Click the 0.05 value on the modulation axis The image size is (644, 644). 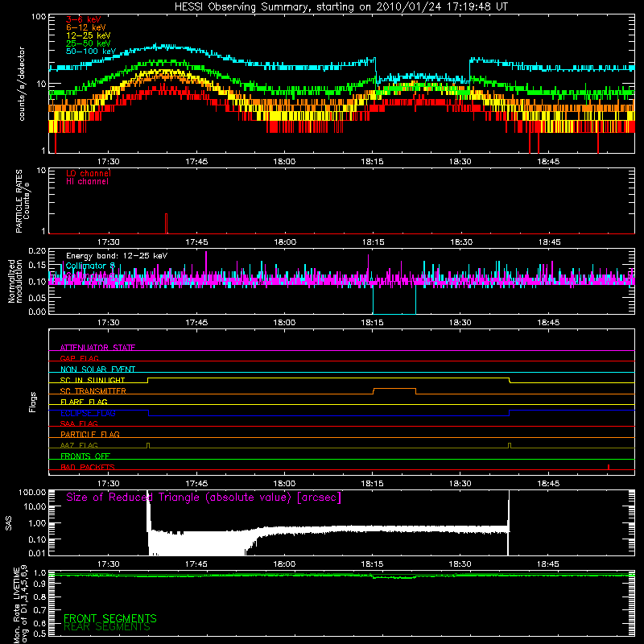pyautogui.click(x=37, y=298)
